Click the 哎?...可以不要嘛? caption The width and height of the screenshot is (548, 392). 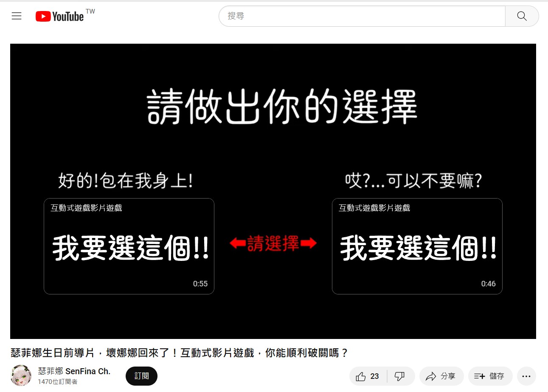[413, 182]
